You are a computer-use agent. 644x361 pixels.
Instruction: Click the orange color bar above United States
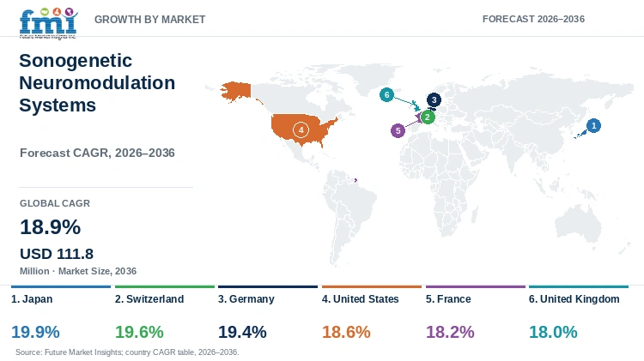point(372,286)
